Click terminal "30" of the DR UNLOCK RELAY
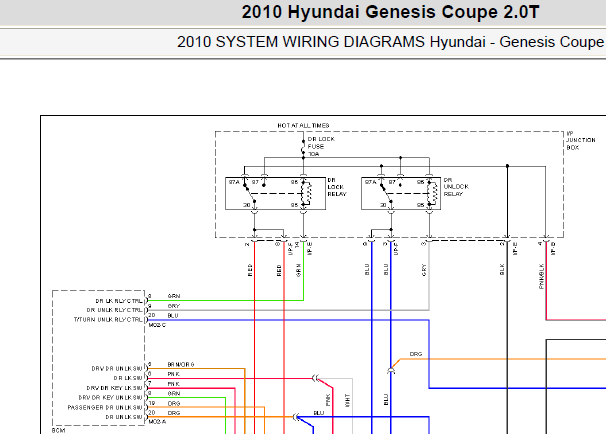The height and width of the screenshot is (434, 606). point(383,205)
